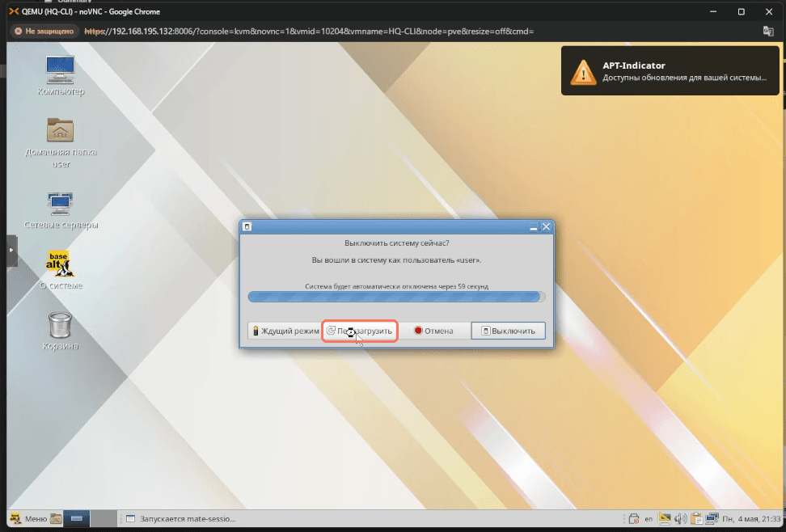786x532 pixels.
Task: Open the Корзина trash icon
Action: click(x=60, y=331)
